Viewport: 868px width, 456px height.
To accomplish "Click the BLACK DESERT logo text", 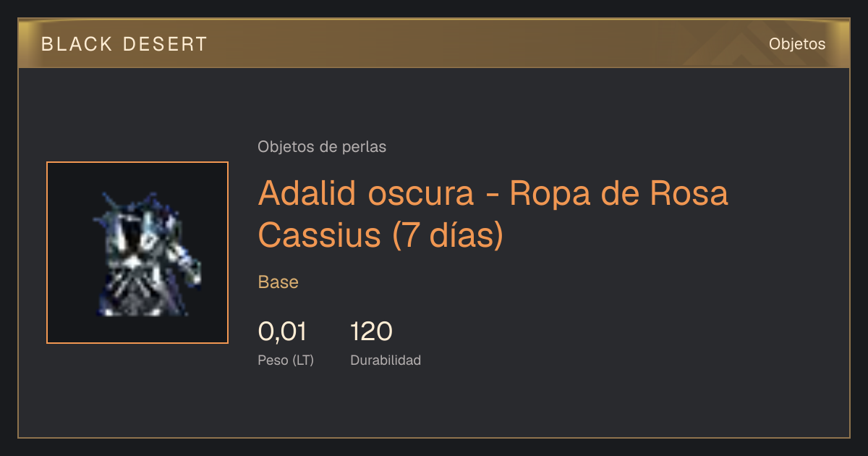I will (124, 44).
